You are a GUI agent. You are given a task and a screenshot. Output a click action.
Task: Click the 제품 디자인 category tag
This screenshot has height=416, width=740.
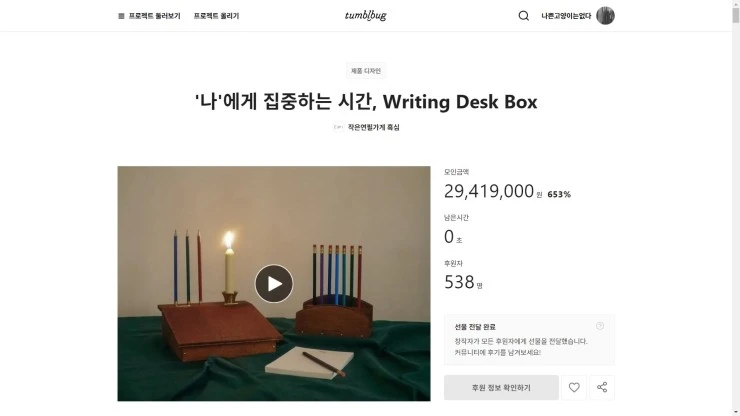(366, 71)
